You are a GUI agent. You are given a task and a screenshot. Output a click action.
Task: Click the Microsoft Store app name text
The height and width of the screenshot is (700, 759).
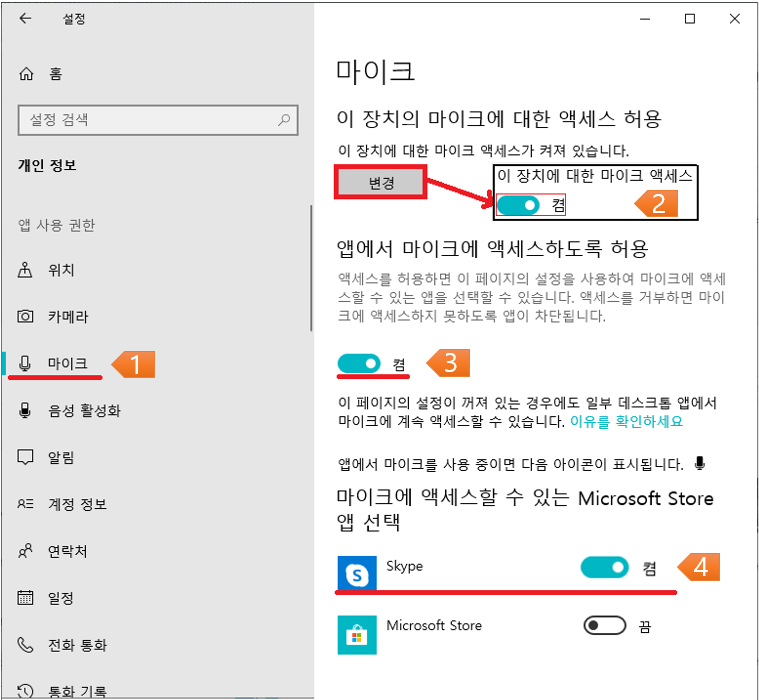coord(434,625)
